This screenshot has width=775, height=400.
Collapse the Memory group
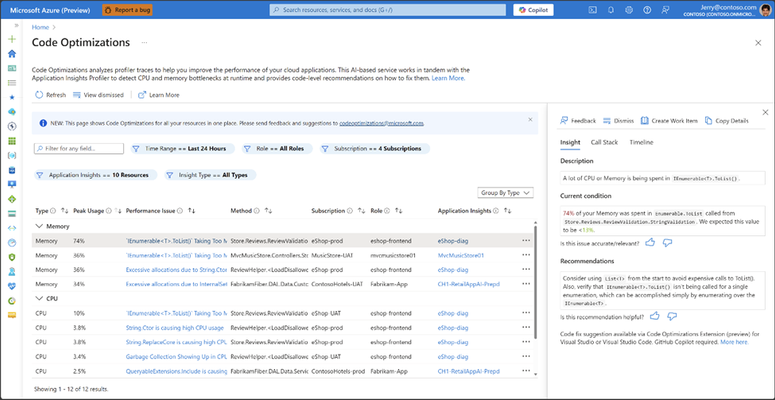click(39, 226)
